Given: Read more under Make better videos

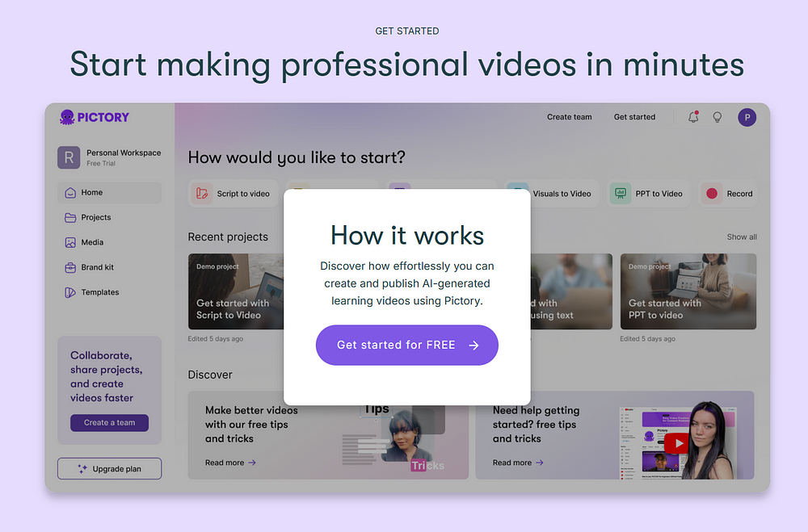Looking at the screenshot, I should click(230, 463).
